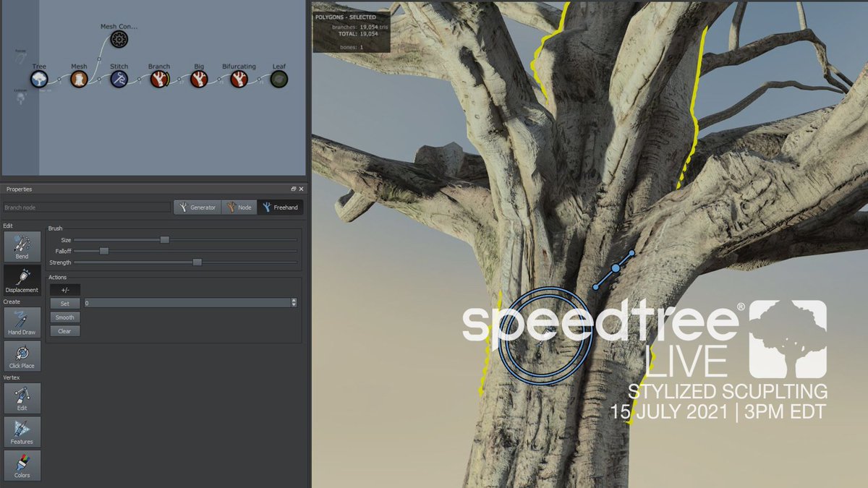Viewport: 868px width, 488px height.
Task: Select the Mesh Con... gear node
Action: point(119,39)
